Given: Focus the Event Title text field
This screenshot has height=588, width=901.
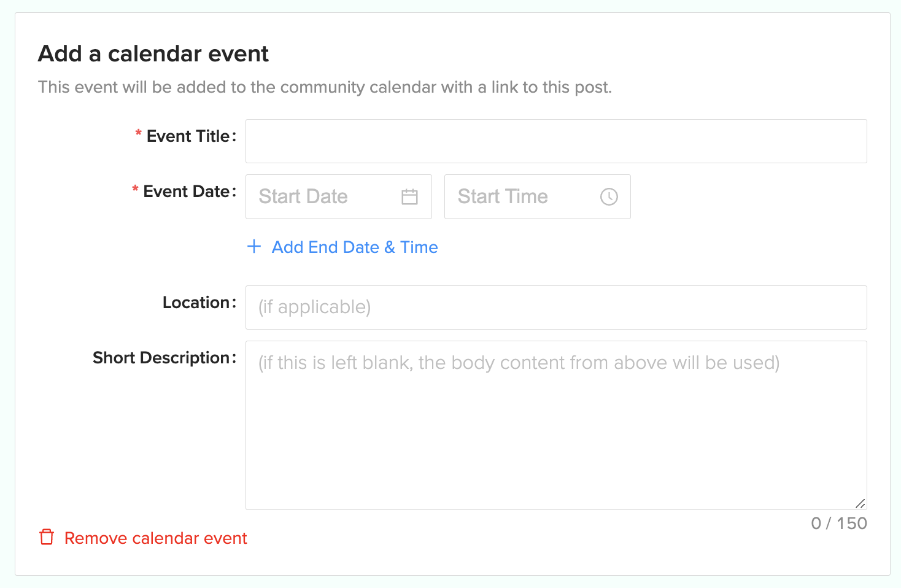Looking at the screenshot, I should pos(556,141).
